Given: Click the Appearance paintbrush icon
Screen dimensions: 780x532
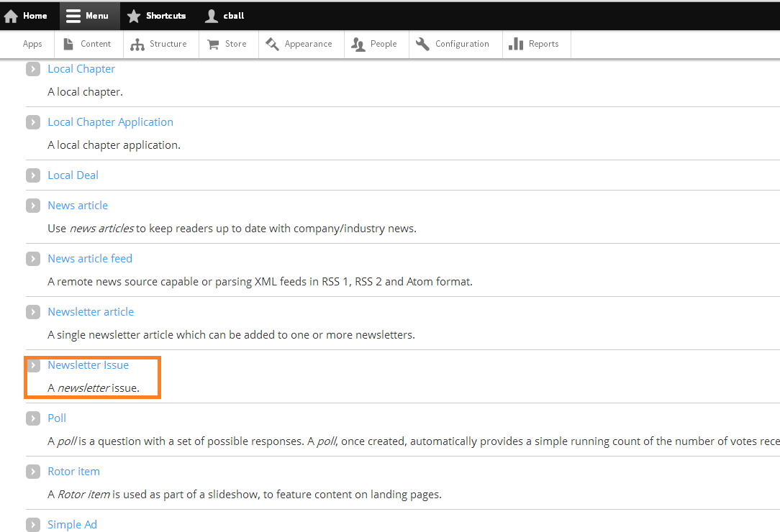Looking at the screenshot, I should [272, 44].
